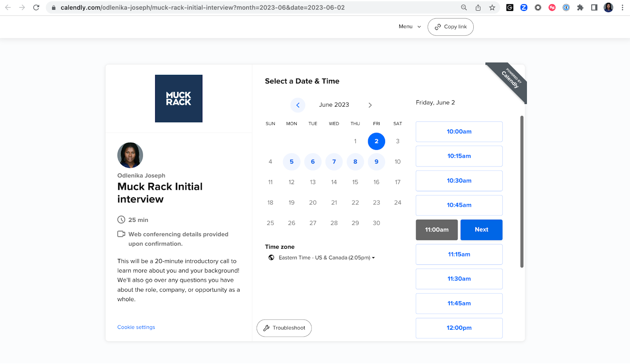Toggle the browser side panel icon
The image size is (630, 364).
(x=594, y=7)
